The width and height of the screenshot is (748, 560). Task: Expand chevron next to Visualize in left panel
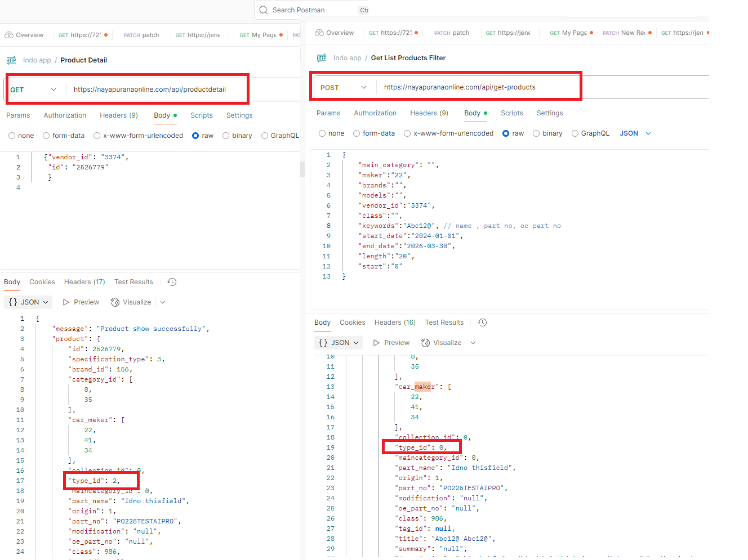(x=163, y=302)
